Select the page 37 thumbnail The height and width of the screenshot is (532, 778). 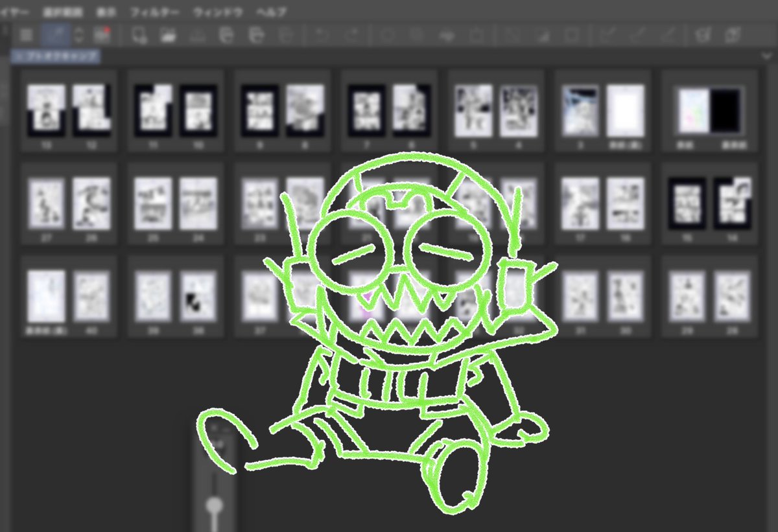pyautogui.click(x=260, y=296)
